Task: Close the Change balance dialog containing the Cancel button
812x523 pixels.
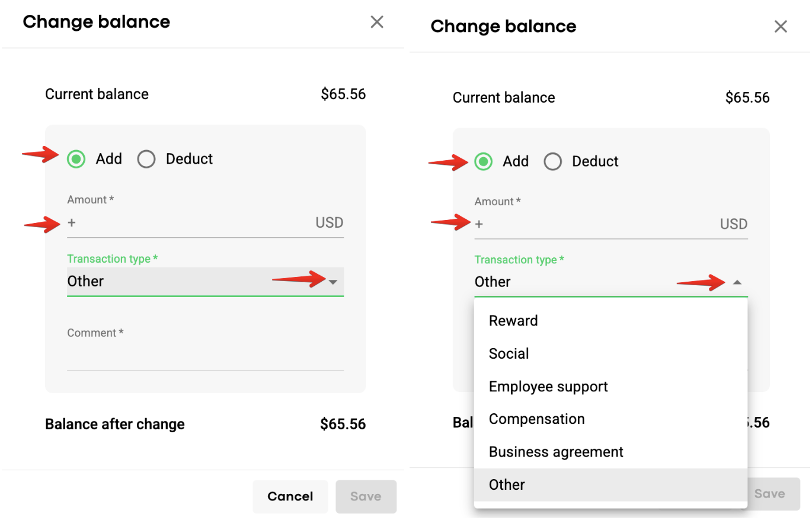Action: [x=377, y=23]
